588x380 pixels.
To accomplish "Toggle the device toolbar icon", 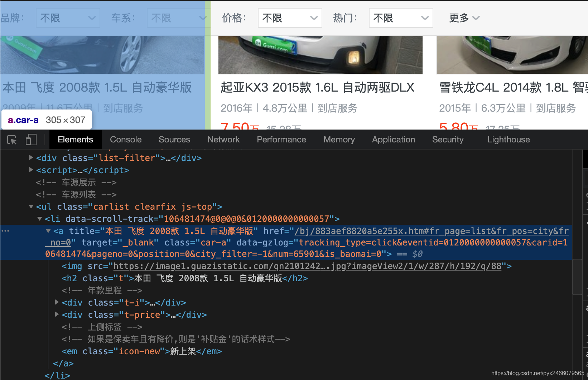I will point(31,140).
